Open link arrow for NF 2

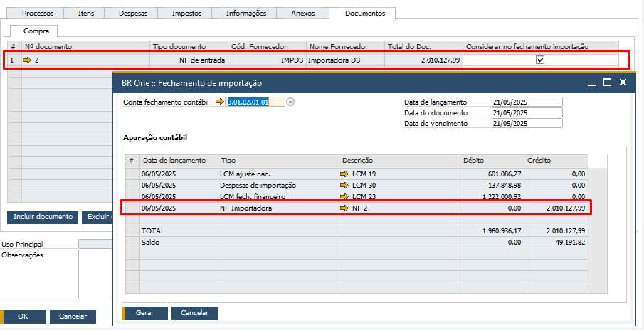click(344, 208)
